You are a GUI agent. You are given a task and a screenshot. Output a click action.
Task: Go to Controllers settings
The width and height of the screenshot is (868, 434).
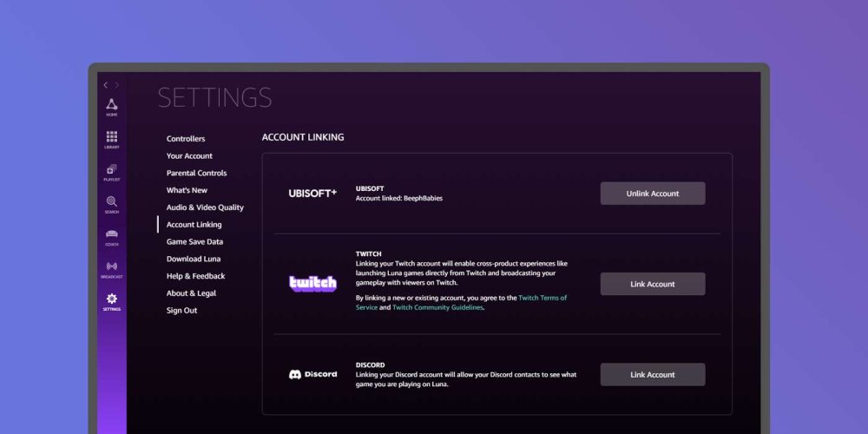186,139
